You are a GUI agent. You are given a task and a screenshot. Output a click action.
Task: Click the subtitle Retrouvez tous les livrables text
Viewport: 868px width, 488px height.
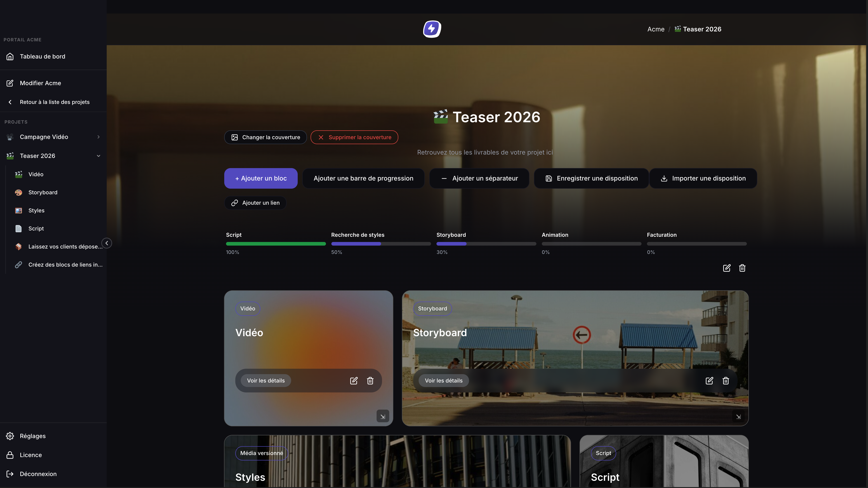485,152
